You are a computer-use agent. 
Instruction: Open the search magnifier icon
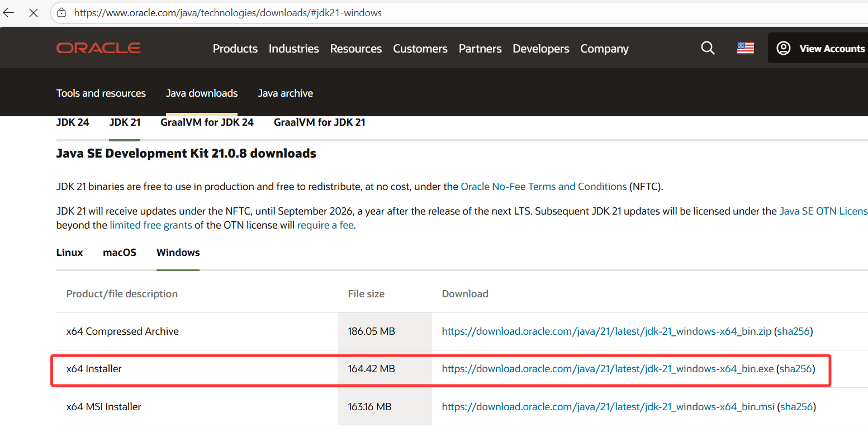[x=708, y=48]
